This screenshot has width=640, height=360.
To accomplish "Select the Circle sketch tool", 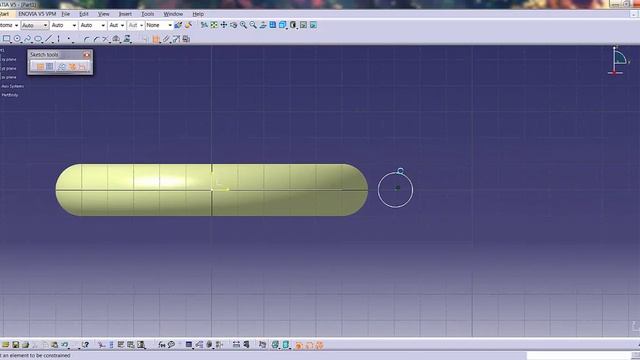I will tap(17, 39).
